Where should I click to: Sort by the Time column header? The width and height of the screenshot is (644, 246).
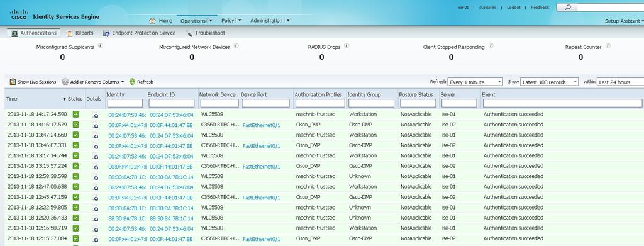click(x=36, y=99)
